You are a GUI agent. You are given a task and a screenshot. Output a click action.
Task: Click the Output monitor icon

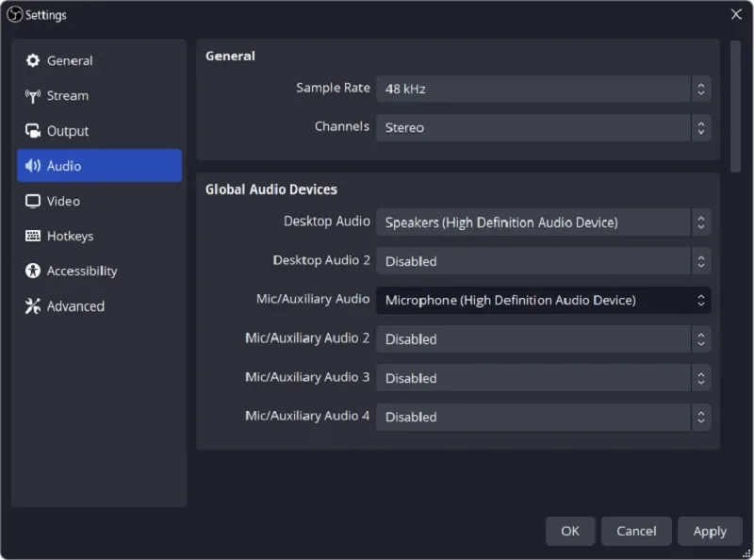click(33, 131)
